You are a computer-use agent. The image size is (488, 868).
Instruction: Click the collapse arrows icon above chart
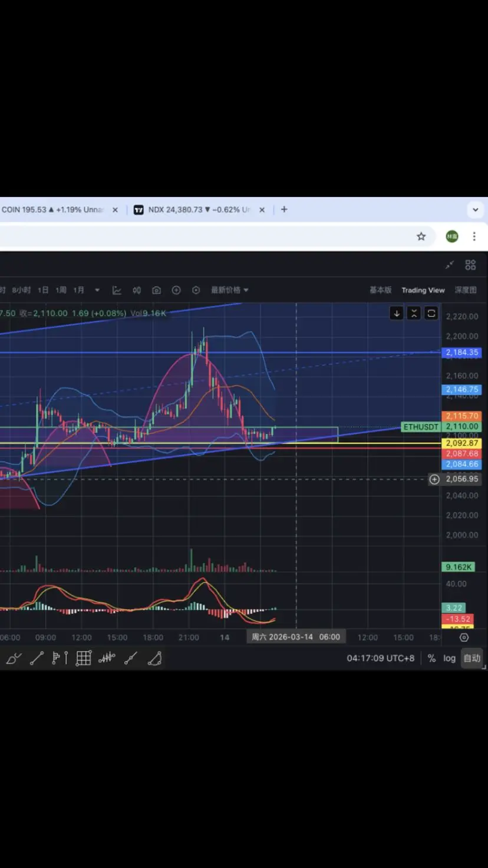coord(450,265)
